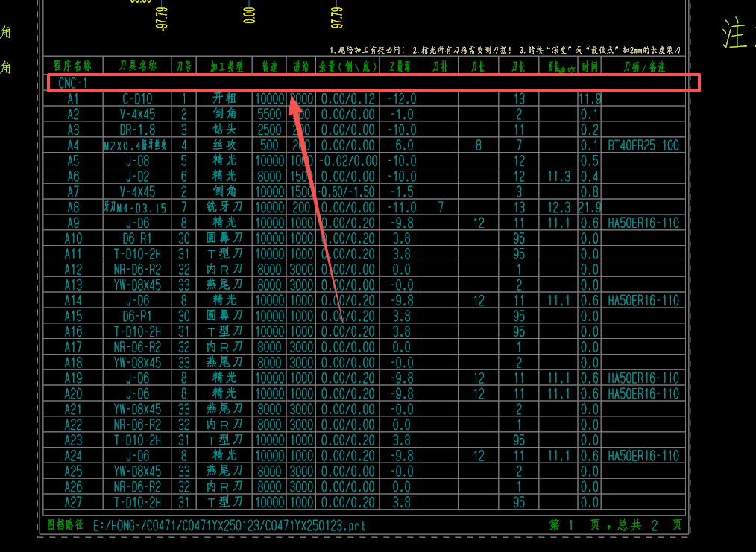Click time value 21.9 in row A8
756x552 pixels.
[590, 207]
